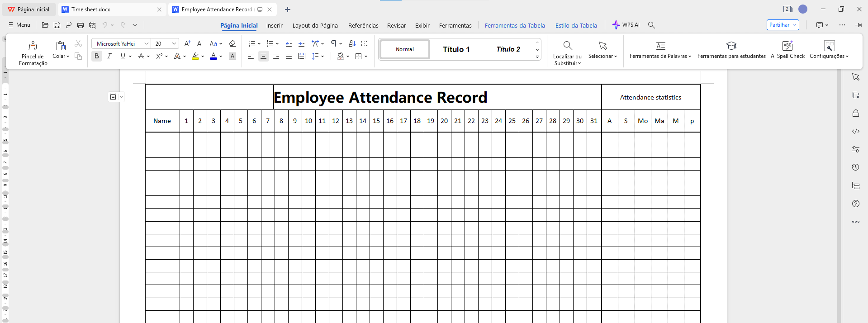Open the Menu button

point(19,25)
